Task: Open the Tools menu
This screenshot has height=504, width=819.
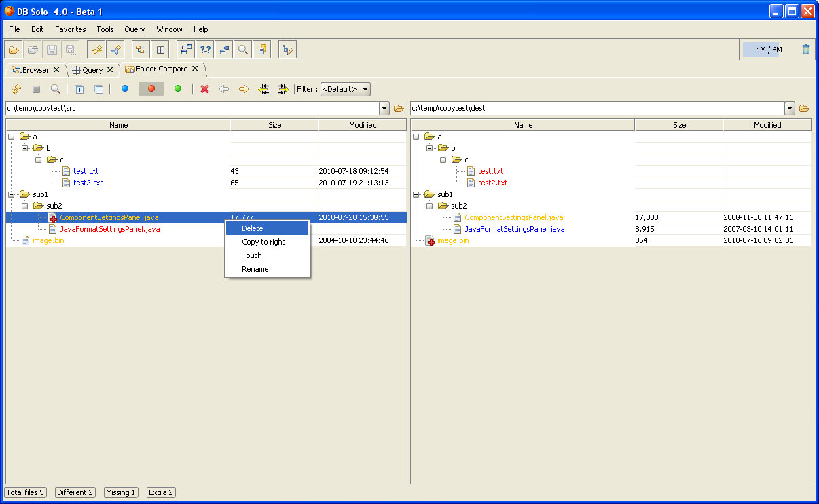Action: coord(105,29)
